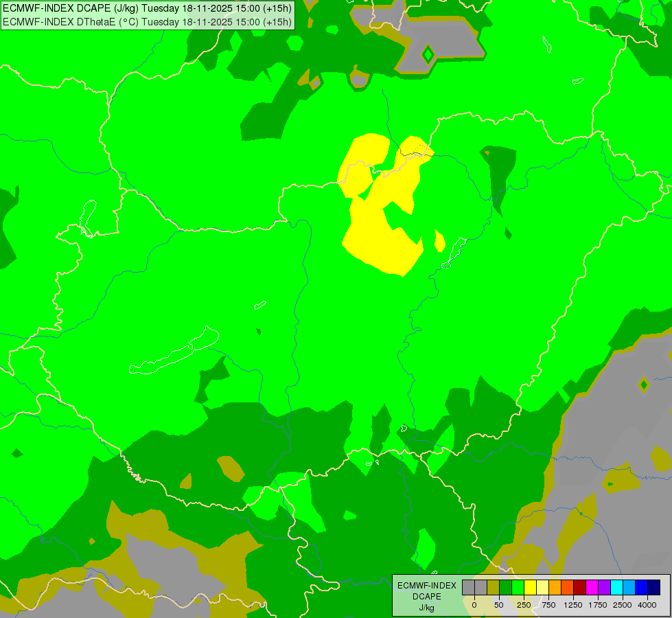The image size is (672, 618).
Task: Click the legend value 1750
Action: pyautogui.click(x=598, y=605)
